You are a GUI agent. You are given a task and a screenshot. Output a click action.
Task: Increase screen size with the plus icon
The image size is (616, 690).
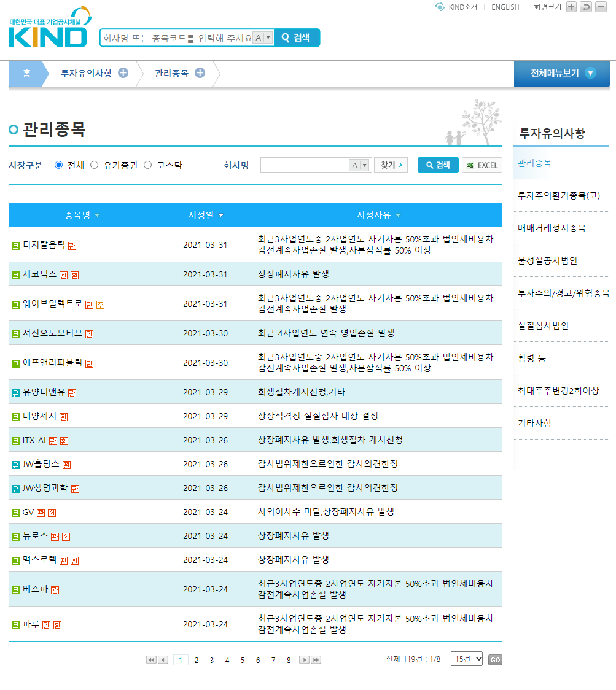click(571, 7)
